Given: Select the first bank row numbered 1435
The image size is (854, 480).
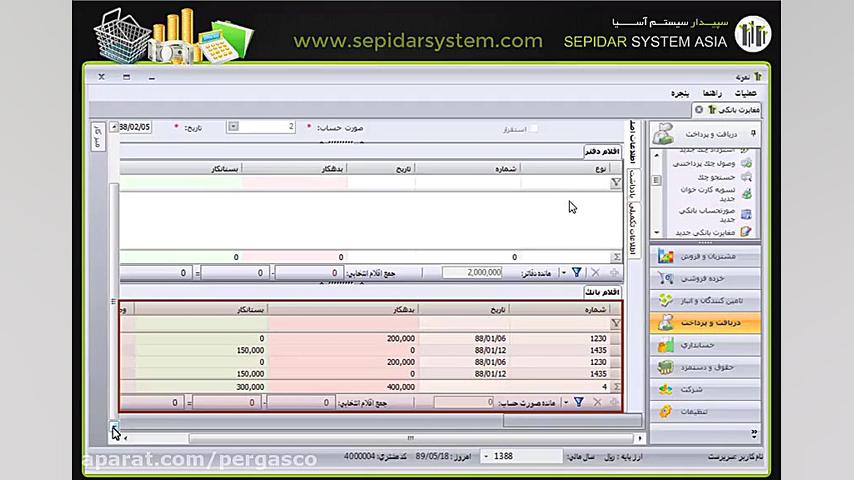Looking at the screenshot, I should (x=370, y=350).
